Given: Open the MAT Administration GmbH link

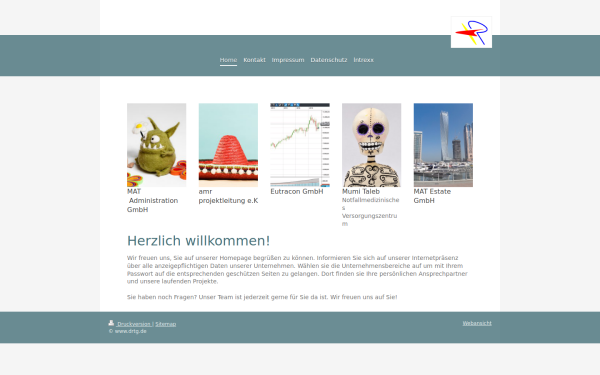Looking at the screenshot, I should [153, 201].
